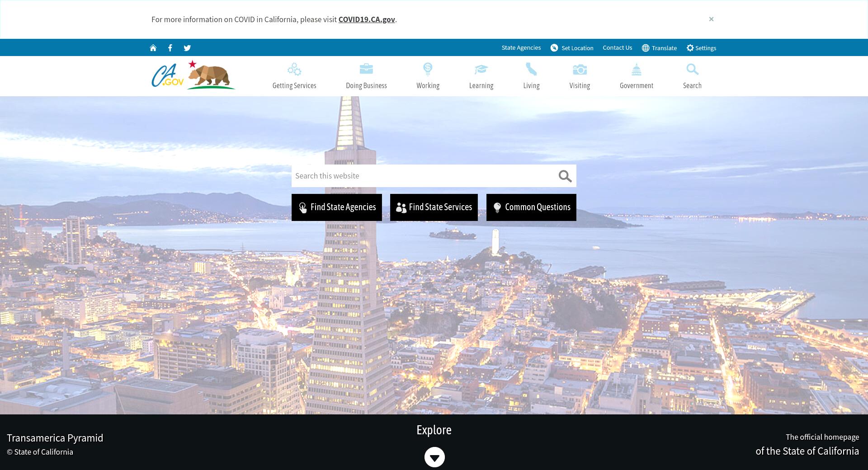Dismiss the COVID alert banner
The width and height of the screenshot is (868, 470).
point(711,19)
